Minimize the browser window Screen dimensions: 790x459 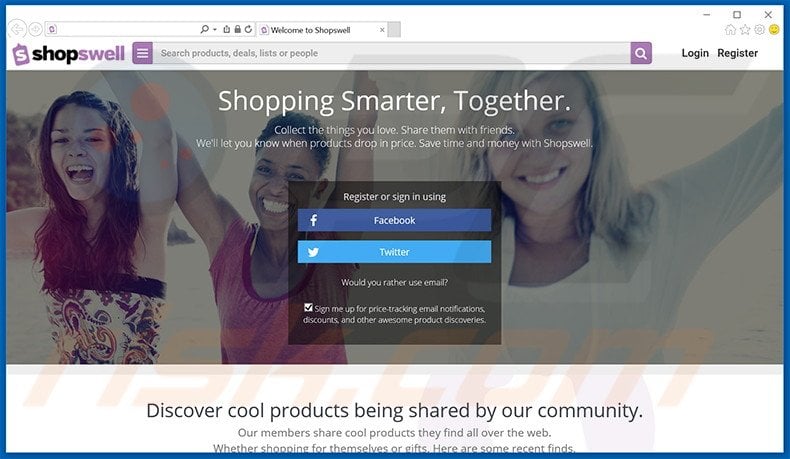pos(707,15)
